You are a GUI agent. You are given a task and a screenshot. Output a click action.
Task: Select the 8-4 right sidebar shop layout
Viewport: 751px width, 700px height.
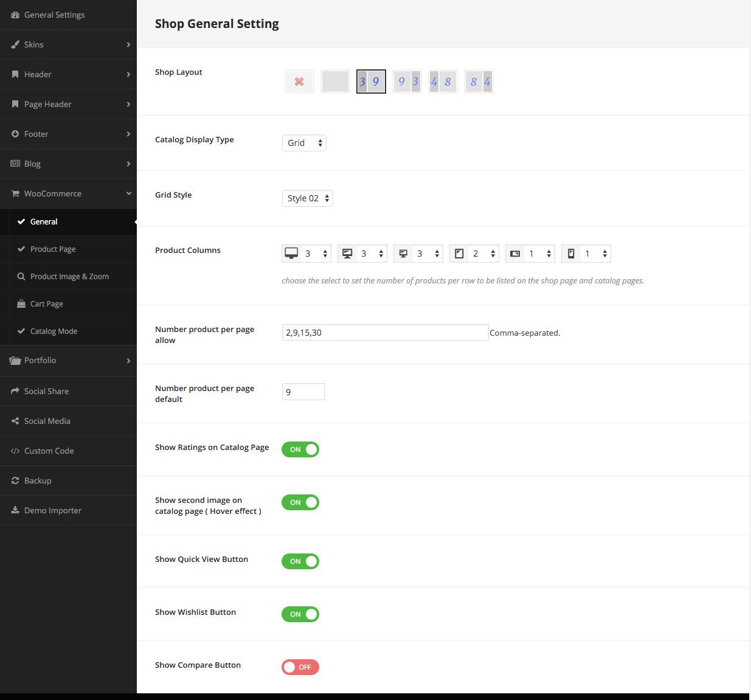[479, 81]
